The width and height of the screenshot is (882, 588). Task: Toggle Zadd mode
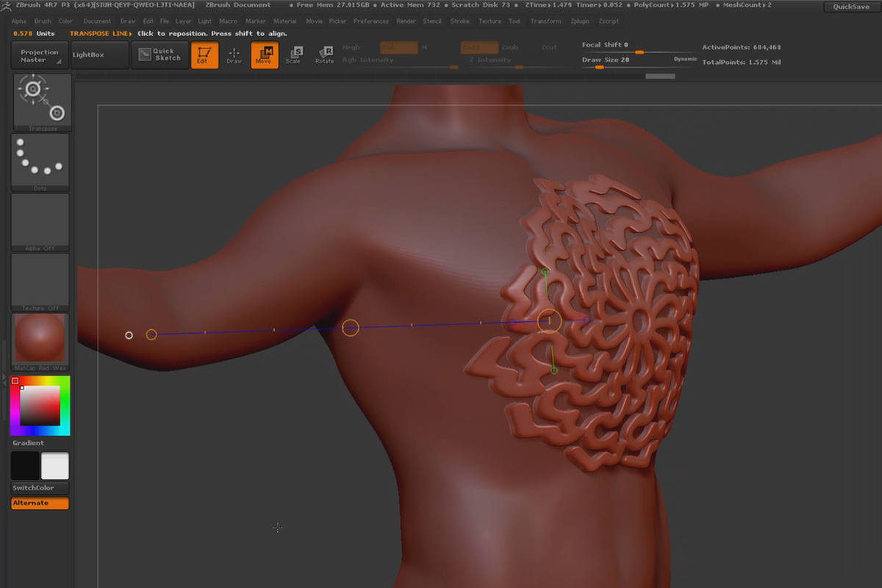coord(480,47)
